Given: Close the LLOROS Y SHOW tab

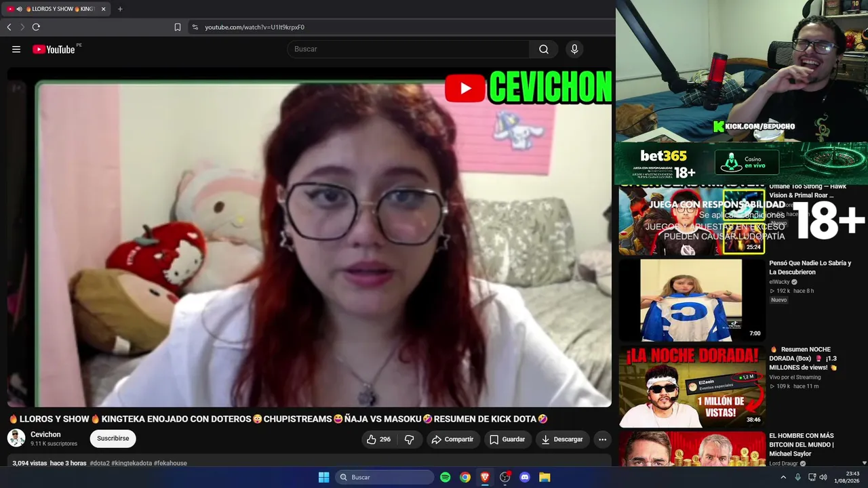Looking at the screenshot, I should click(x=103, y=9).
